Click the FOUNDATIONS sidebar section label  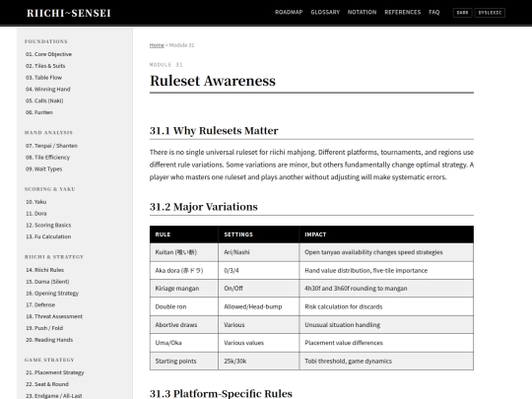45,41
